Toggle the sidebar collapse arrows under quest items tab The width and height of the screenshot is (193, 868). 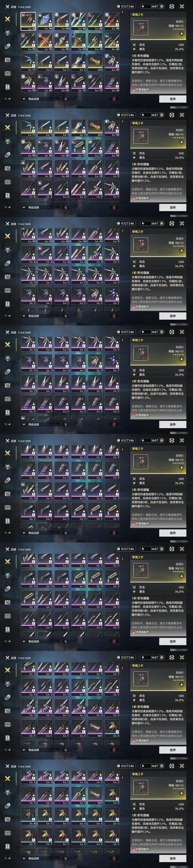pos(7,99)
